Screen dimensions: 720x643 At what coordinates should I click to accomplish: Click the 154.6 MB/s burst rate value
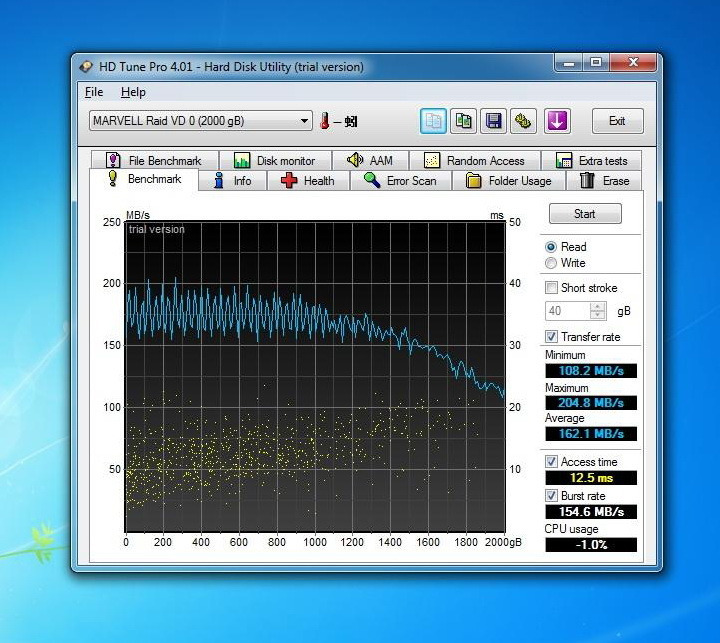click(x=591, y=512)
